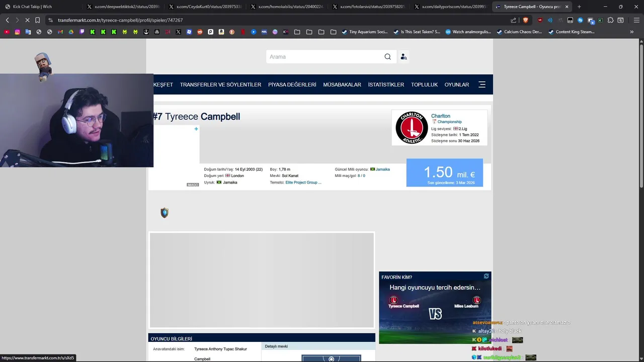644x362 pixels.
Task: Open Calcium Chaos bookmark
Action: pyautogui.click(x=519, y=32)
